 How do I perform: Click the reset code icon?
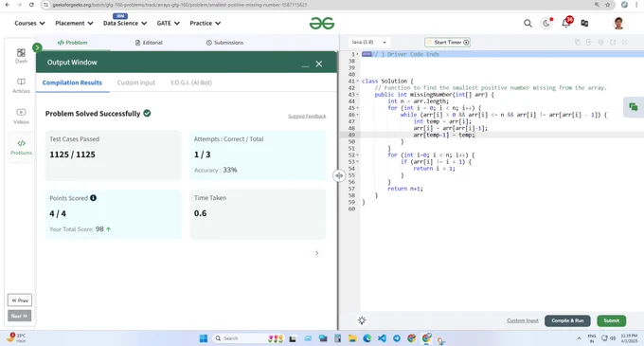click(613, 43)
